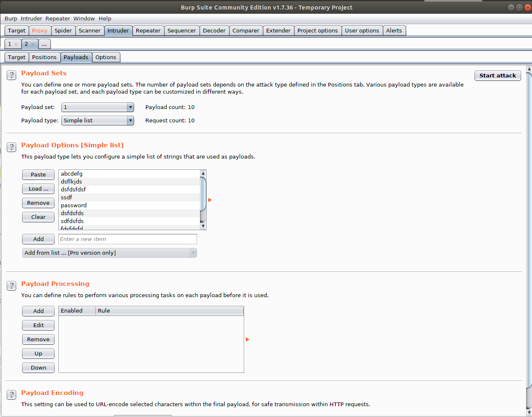The height and width of the screenshot is (417, 532).
Task: Switch to the top-level Repeater tab
Action: [x=148, y=31]
